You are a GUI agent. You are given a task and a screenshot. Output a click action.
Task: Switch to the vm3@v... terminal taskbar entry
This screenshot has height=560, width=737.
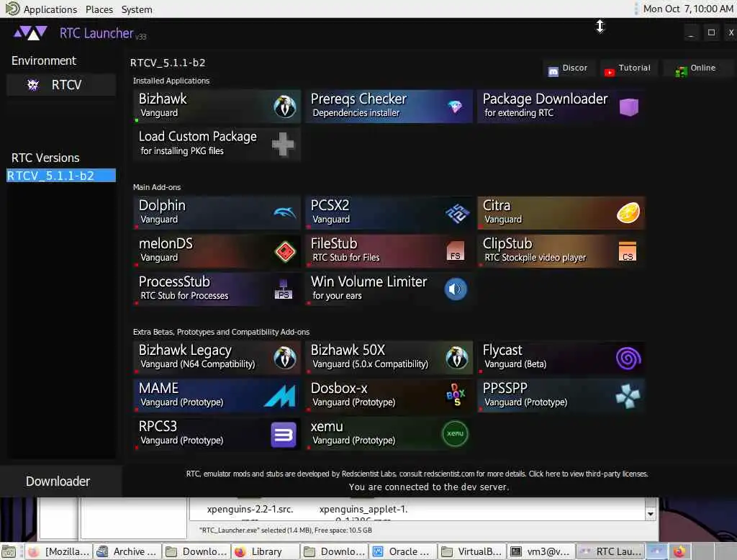click(541, 551)
